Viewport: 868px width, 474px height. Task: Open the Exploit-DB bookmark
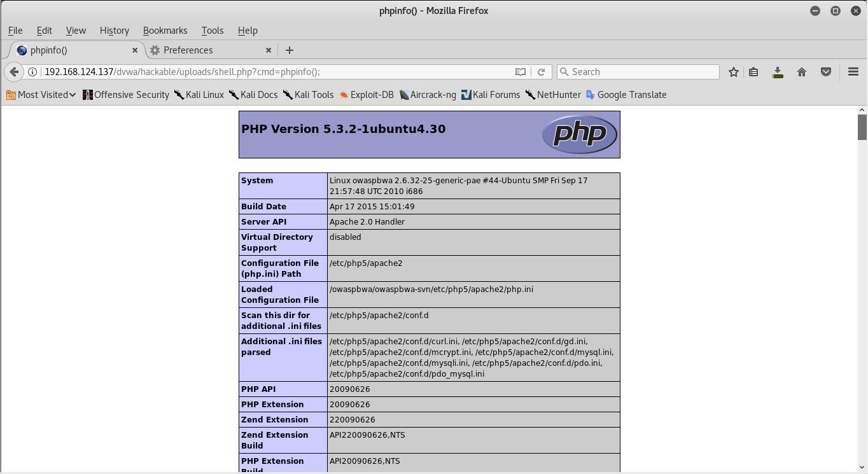(367, 95)
